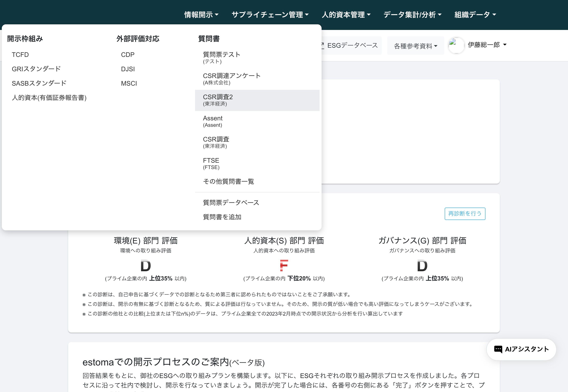The height and width of the screenshot is (392, 568).
Task: Open その他質問書一覧 list
Action: coord(228,181)
